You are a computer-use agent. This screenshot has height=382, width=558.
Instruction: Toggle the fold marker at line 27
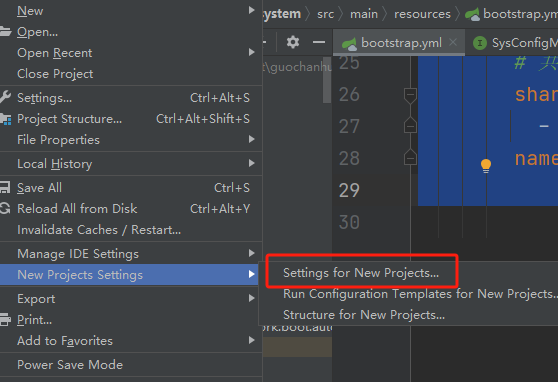click(410, 125)
